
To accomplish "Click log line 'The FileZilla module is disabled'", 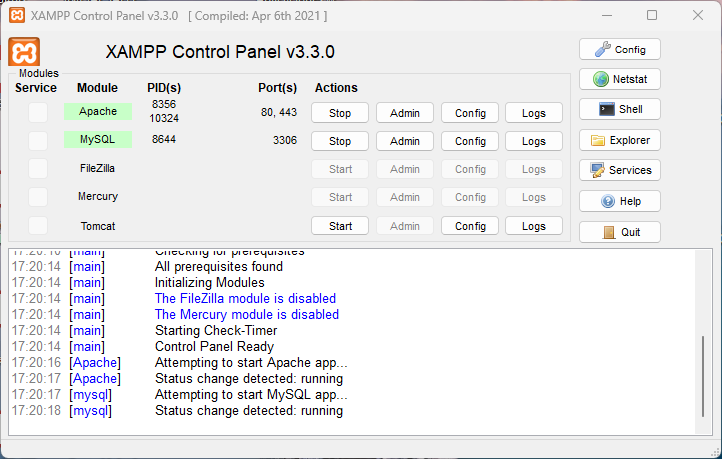I will tap(245, 298).
